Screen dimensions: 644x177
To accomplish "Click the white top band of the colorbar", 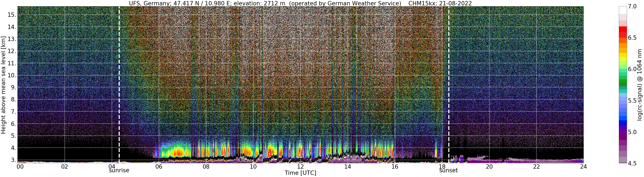I will [623, 10].
